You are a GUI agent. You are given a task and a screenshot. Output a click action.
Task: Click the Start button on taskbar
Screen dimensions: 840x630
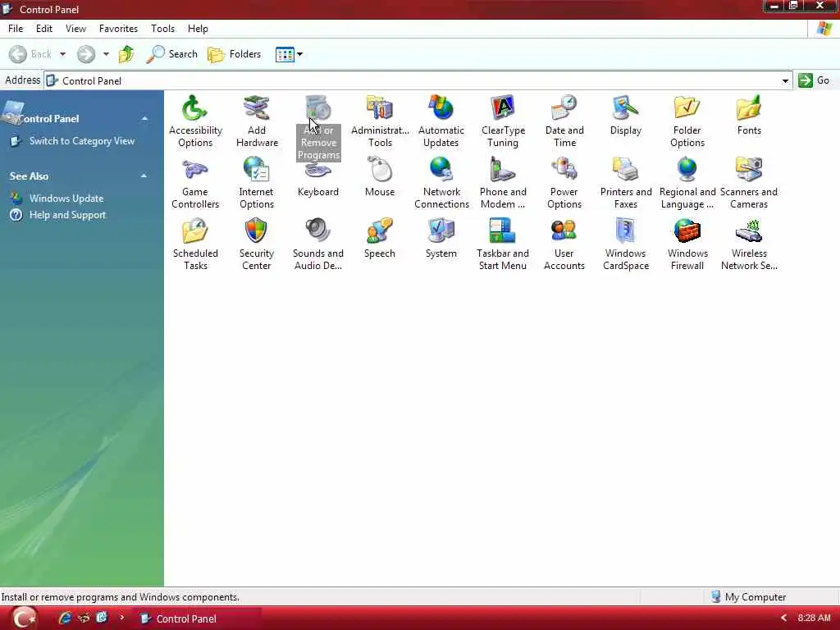coord(24,619)
